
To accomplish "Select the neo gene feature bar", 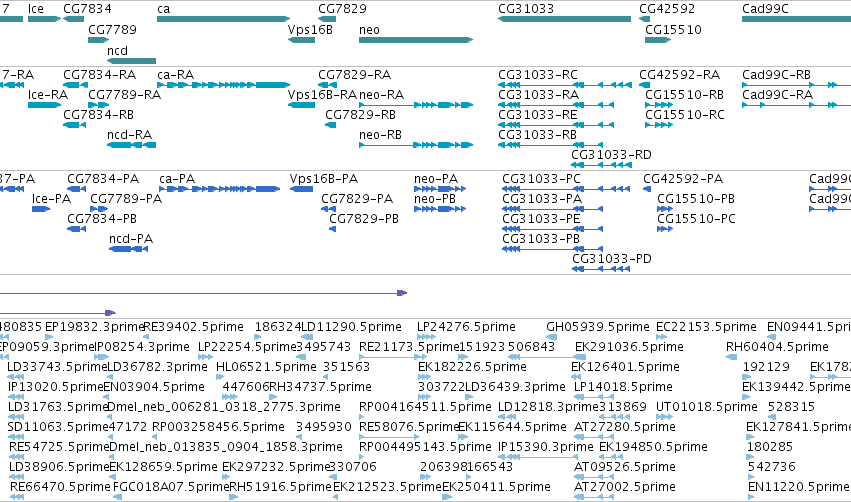I will (416, 40).
